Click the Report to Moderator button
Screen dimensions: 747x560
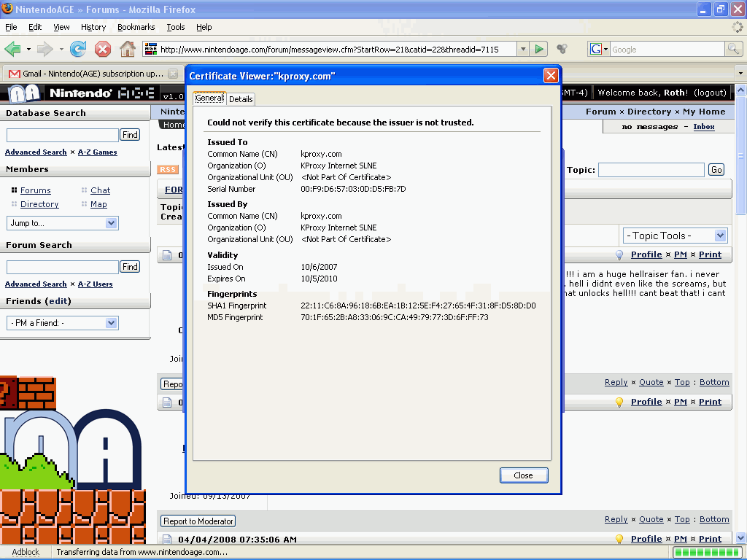tap(198, 521)
